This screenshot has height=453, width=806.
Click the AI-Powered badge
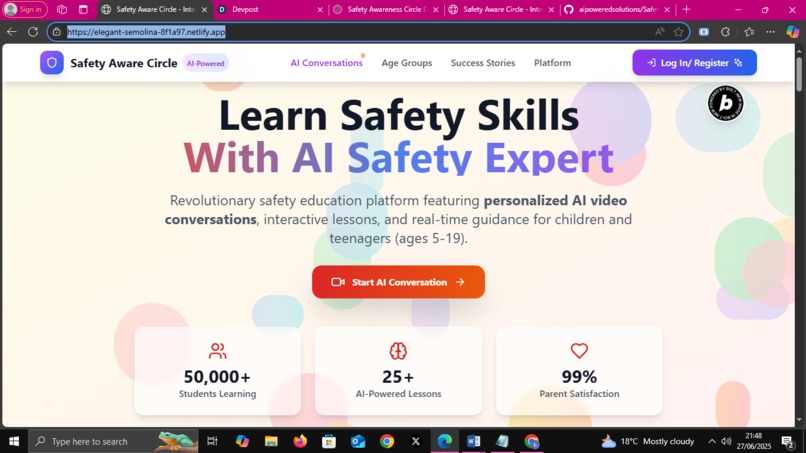click(206, 63)
